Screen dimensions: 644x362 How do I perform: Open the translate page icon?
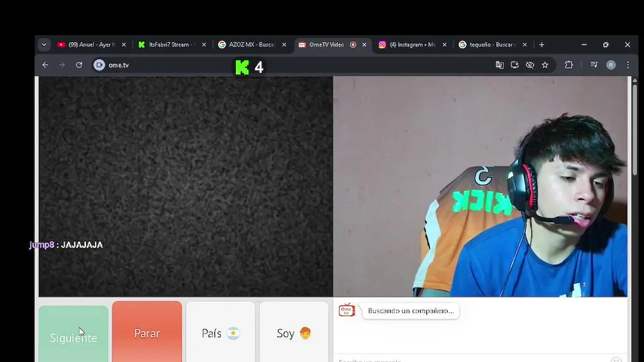pos(500,65)
